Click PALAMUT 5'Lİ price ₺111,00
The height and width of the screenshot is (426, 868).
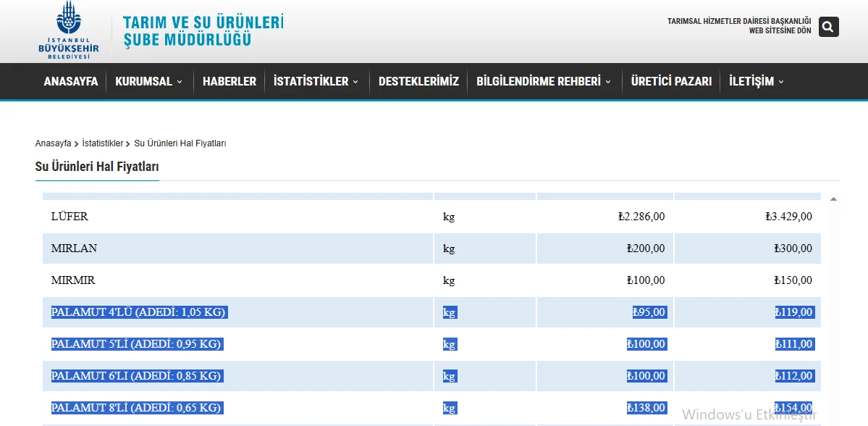tap(794, 344)
